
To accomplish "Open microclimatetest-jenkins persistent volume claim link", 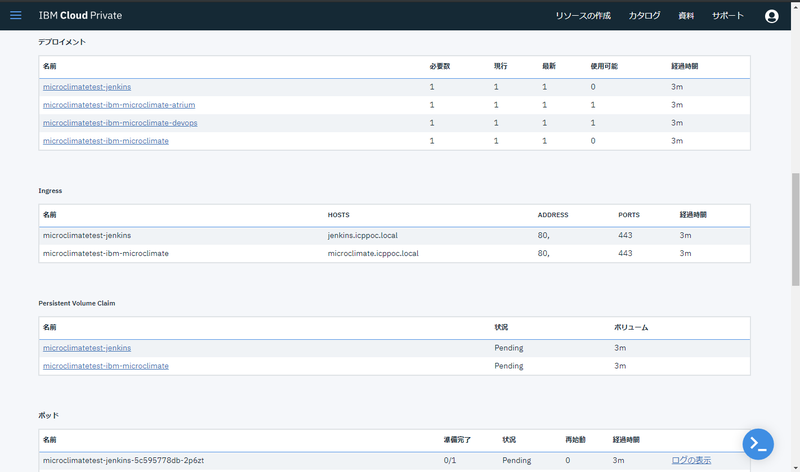I will tap(87, 347).
